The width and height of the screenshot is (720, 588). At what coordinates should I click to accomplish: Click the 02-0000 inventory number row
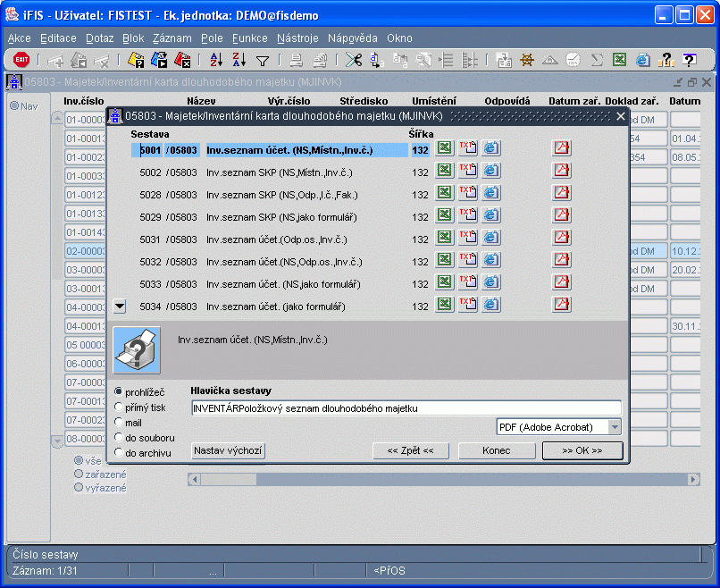(86, 251)
